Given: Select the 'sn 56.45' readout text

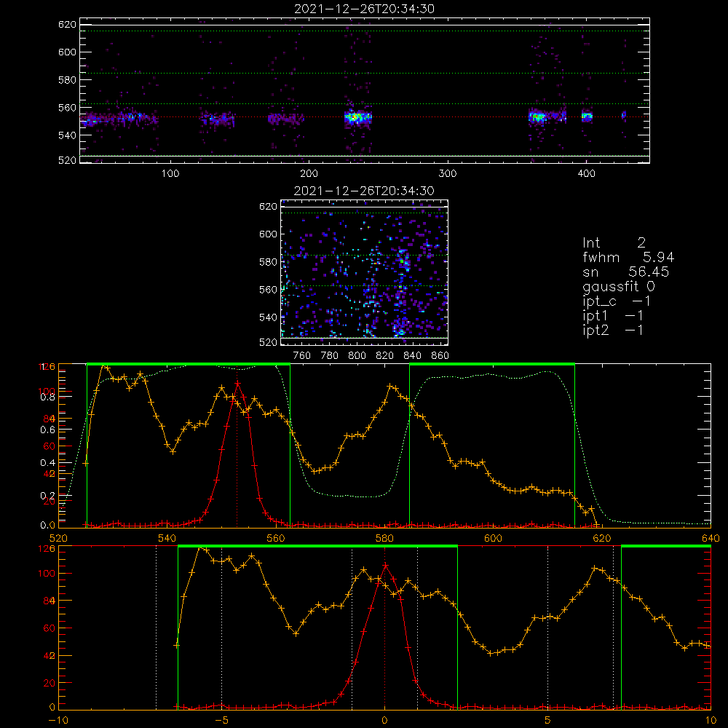Looking at the screenshot, I should 626,272.
